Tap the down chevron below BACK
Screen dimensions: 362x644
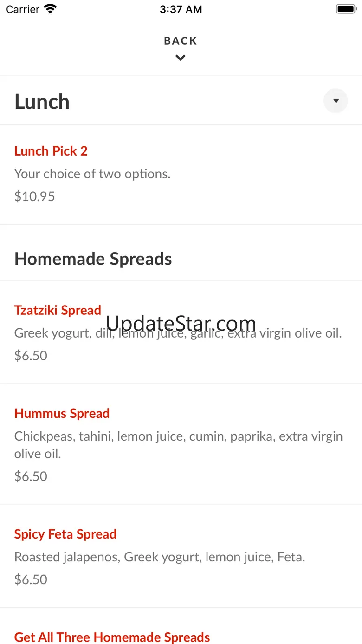(181, 58)
